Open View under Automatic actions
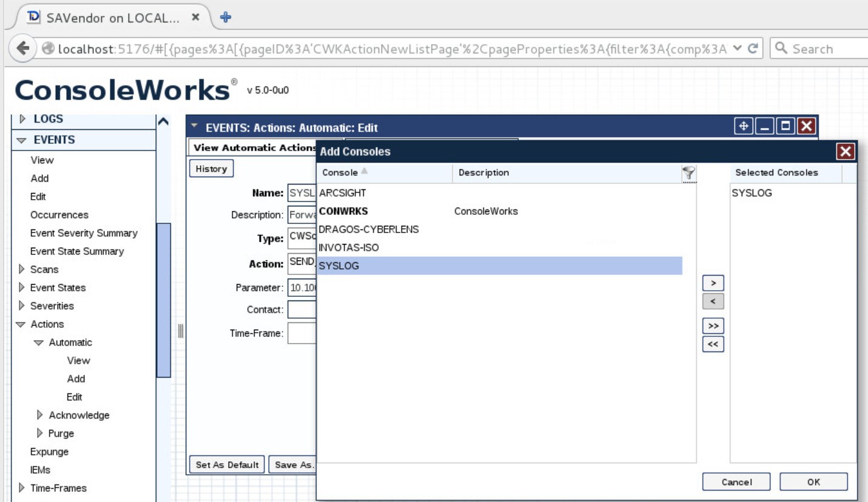Image resolution: width=868 pixels, height=502 pixels. point(78,361)
